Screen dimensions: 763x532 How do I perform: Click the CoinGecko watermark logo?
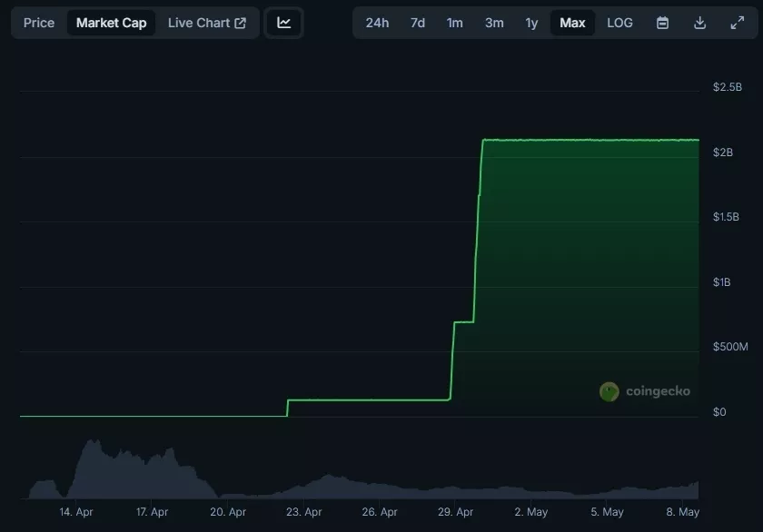point(609,391)
